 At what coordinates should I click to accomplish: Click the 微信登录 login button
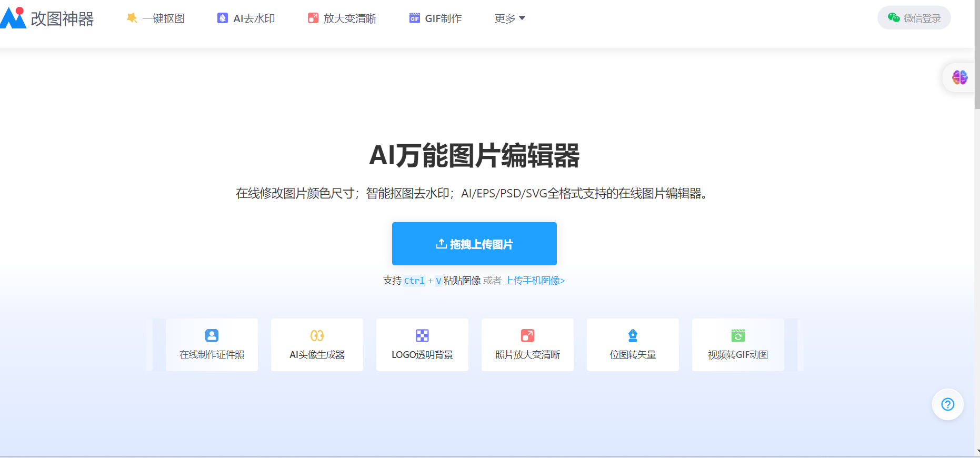click(x=914, y=18)
